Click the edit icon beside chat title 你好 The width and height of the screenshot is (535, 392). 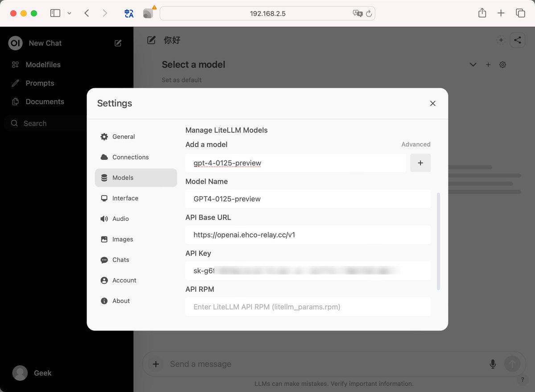tap(152, 40)
